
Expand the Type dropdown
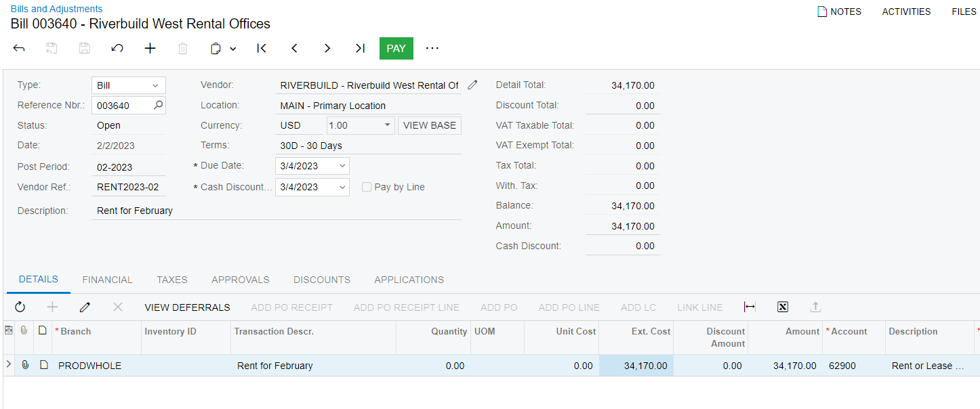(x=155, y=85)
